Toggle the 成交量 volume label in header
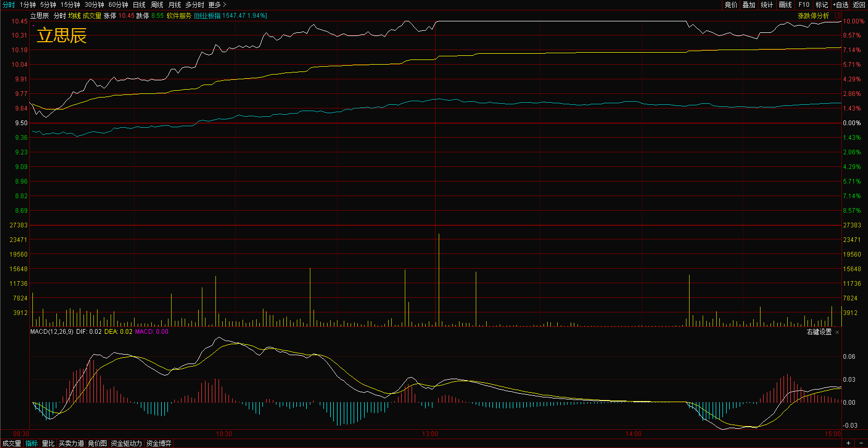Image resolution: width=868 pixels, height=448 pixels. point(92,16)
